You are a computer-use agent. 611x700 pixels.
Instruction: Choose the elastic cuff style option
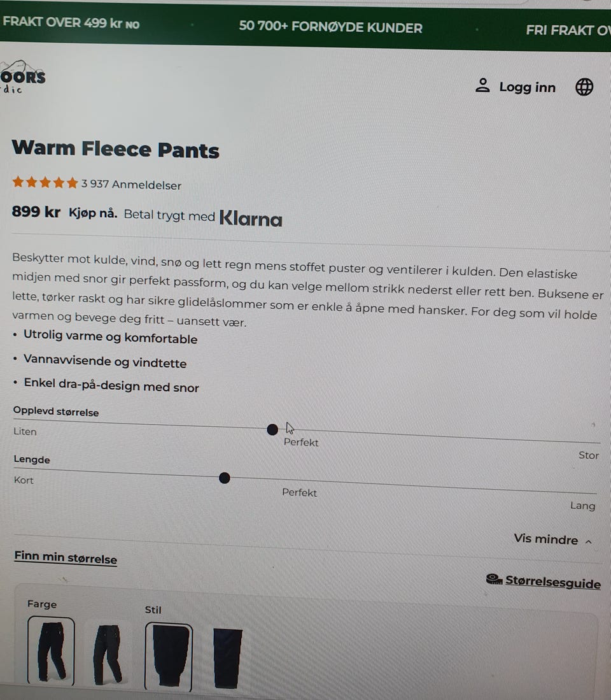(x=169, y=656)
